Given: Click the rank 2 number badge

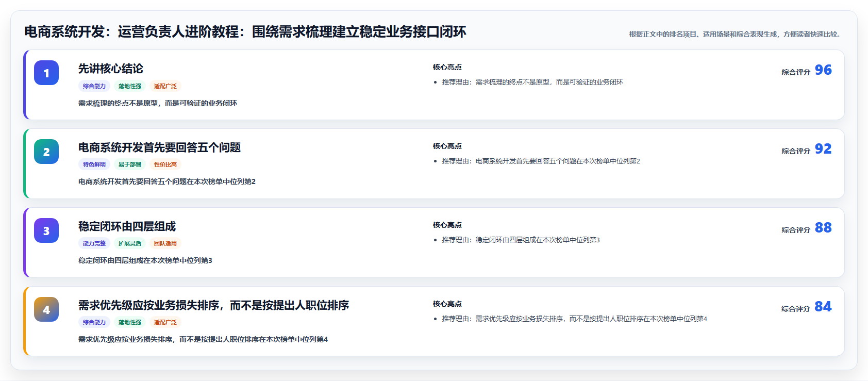Looking at the screenshot, I should 46,152.
